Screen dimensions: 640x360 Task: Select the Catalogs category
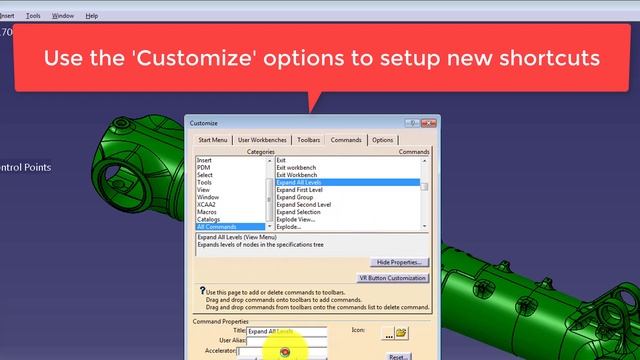(x=230, y=220)
